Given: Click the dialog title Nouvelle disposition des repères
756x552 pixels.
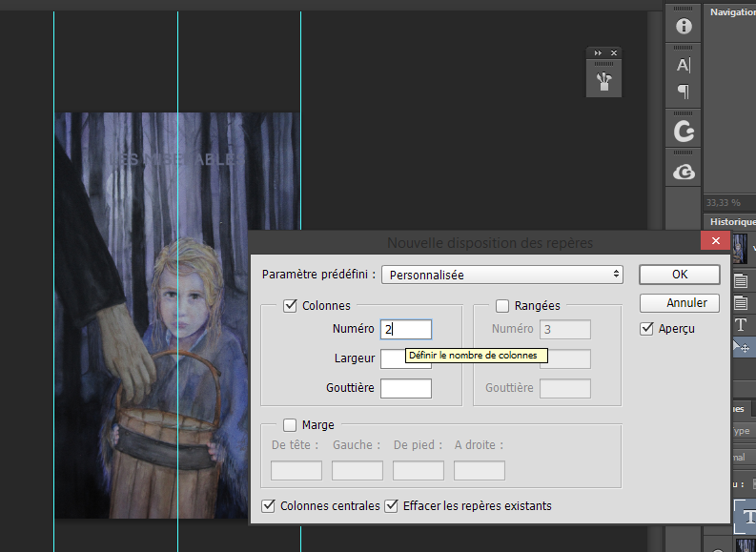Looking at the screenshot, I should pyautogui.click(x=490, y=243).
